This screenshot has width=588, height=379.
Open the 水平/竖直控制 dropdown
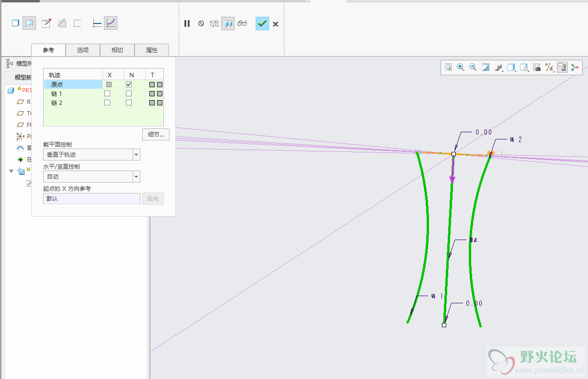pyautogui.click(x=136, y=177)
